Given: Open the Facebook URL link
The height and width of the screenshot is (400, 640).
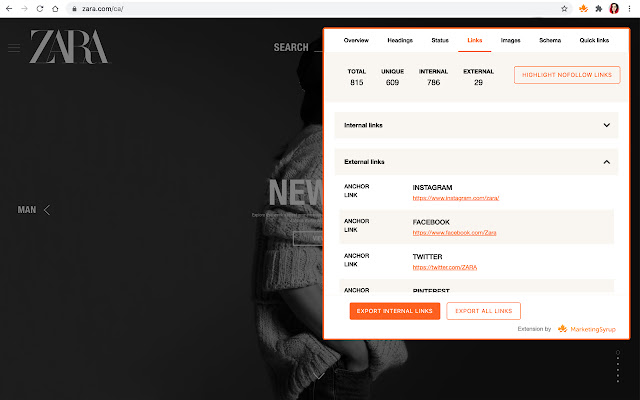Looking at the screenshot, I should coord(454,233).
